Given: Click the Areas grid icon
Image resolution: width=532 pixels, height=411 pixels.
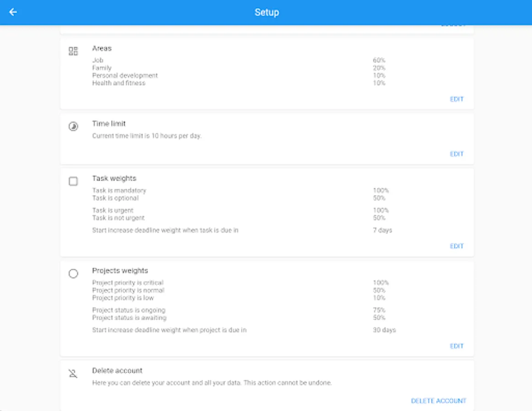Looking at the screenshot, I should pyautogui.click(x=73, y=51).
